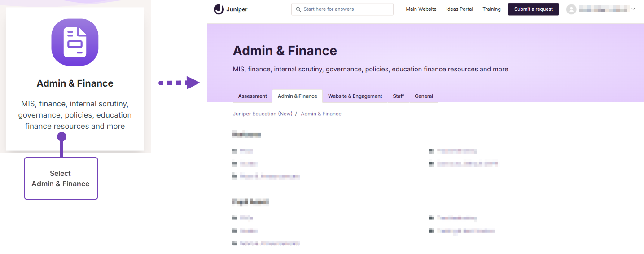Open the General tab
The width and height of the screenshot is (644, 254).
424,96
